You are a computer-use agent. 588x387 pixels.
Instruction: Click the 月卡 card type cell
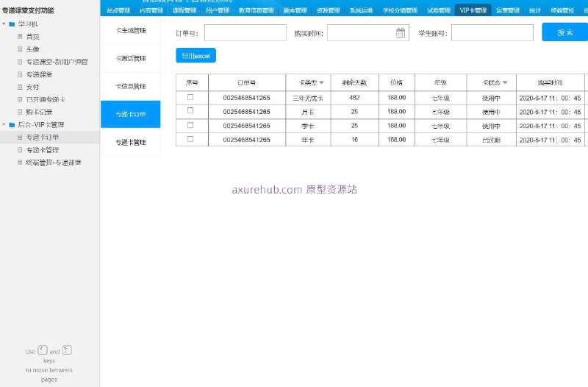308,112
